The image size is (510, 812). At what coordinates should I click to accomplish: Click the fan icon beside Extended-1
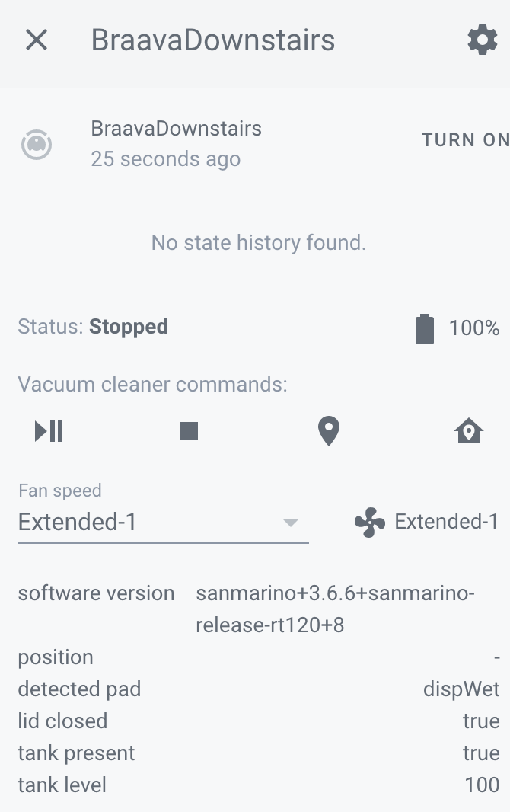pyautogui.click(x=370, y=522)
